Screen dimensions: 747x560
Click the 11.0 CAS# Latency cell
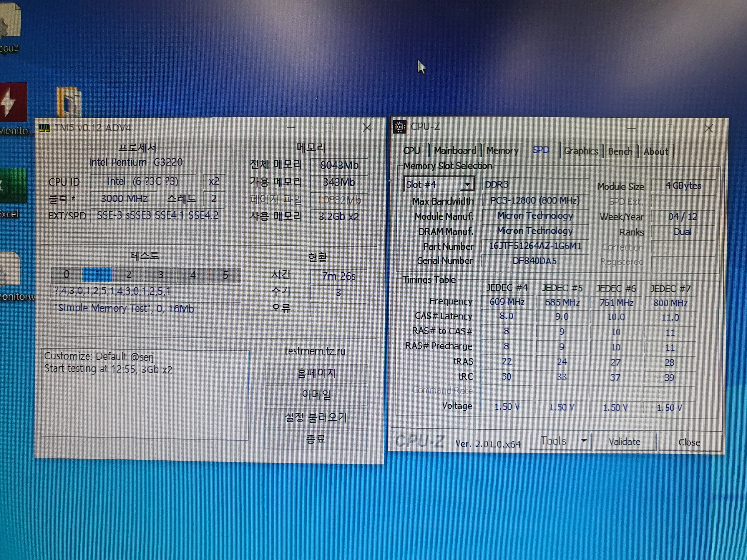pos(670,318)
